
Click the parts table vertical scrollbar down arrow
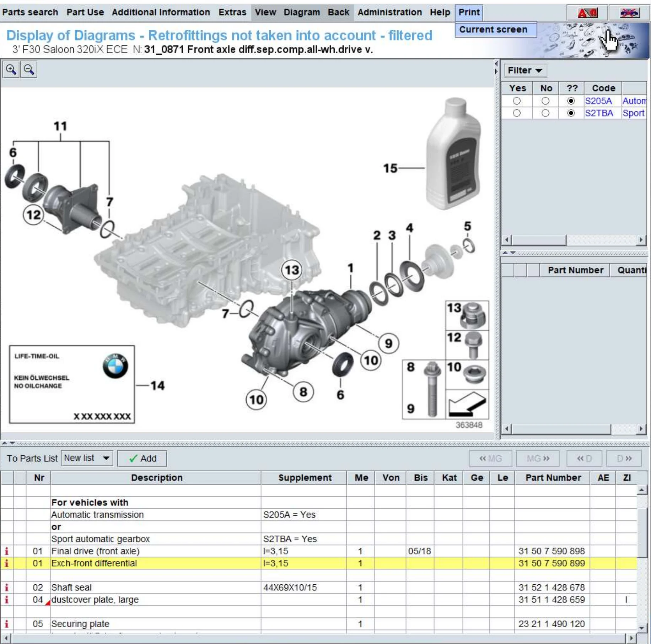point(641,628)
